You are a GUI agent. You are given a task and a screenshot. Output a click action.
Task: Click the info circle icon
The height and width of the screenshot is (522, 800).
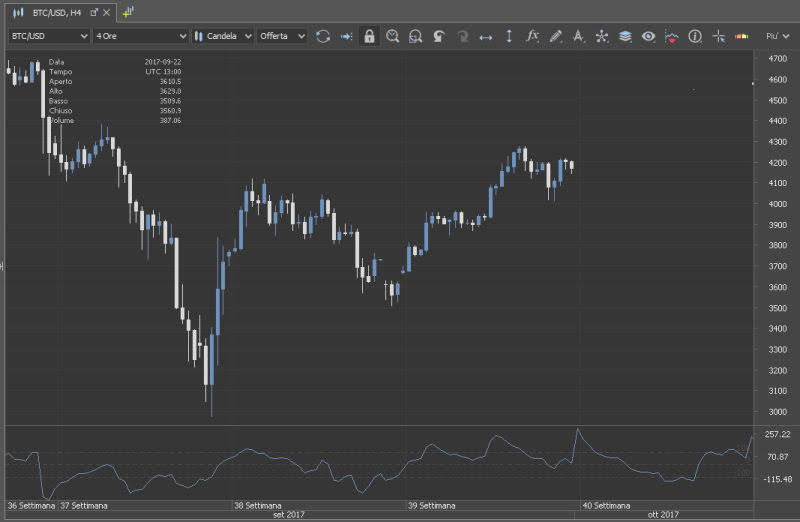coord(695,36)
